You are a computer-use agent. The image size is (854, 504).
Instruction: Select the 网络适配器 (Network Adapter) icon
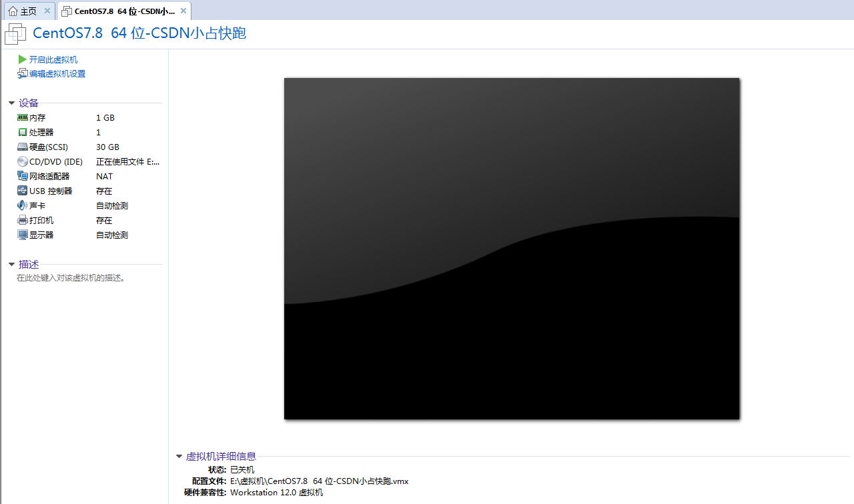pos(22,176)
